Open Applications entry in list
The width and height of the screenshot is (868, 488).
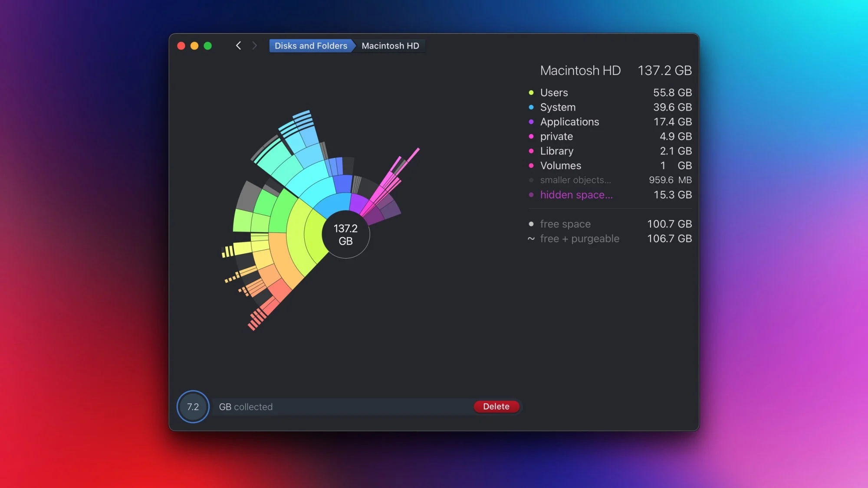coord(569,122)
